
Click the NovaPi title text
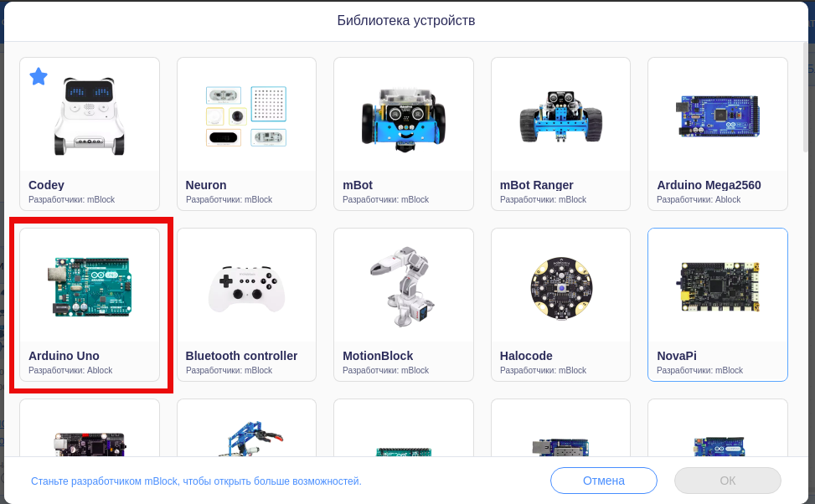(676, 356)
